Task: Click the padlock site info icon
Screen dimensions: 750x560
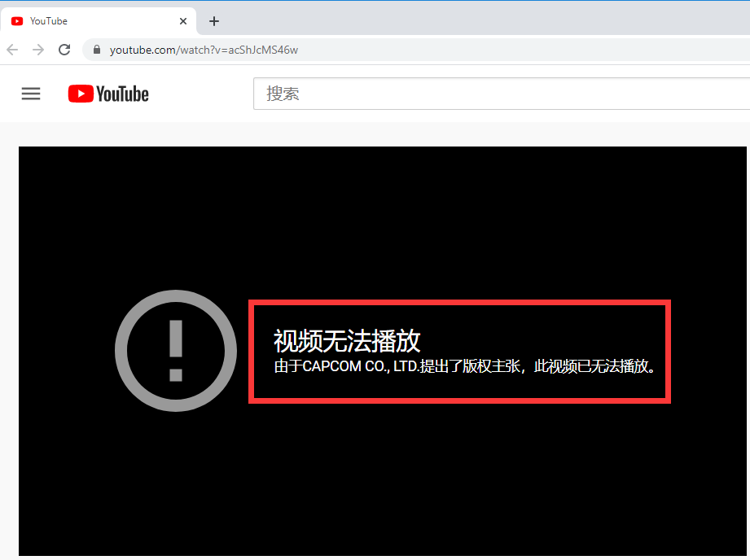Action: 97,50
